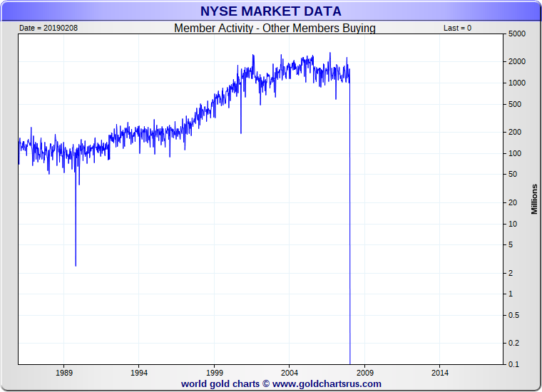
Task: Click the 2004 x-axis label
Action: click(290, 373)
